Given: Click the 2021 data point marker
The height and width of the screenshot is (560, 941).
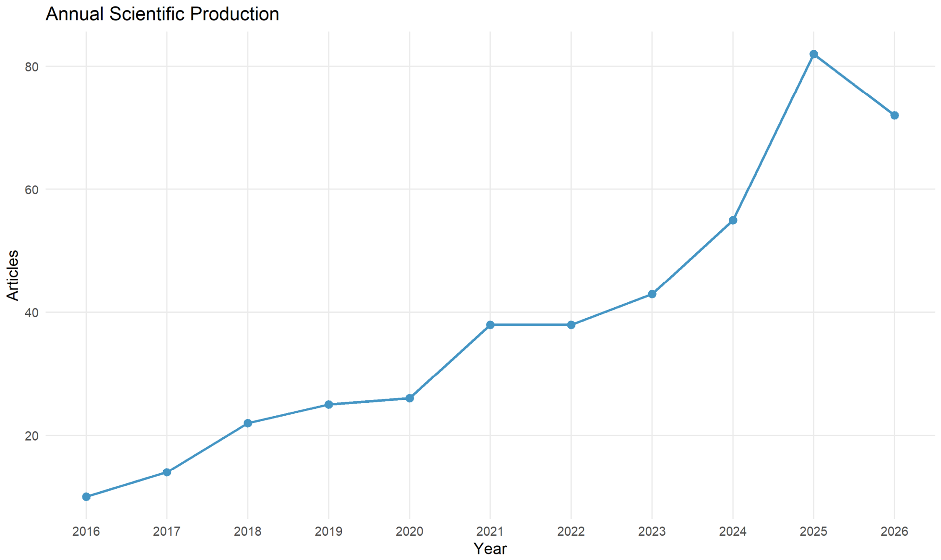Looking at the screenshot, I should (x=490, y=325).
